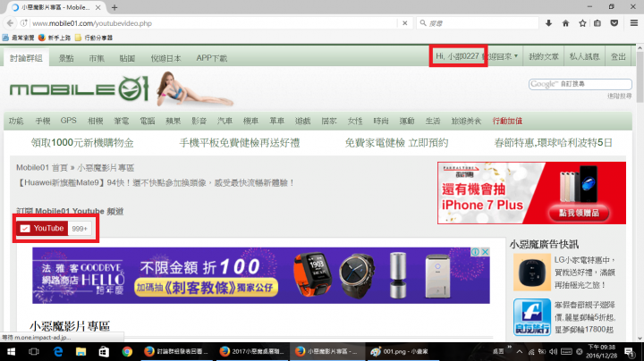Click 點我領贈品 button in ad
This screenshot has height=361, width=644.
coord(579,213)
